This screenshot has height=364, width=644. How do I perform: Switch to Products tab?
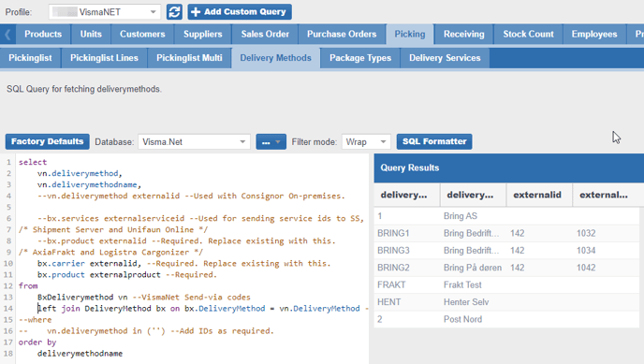pyautogui.click(x=43, y=34)
